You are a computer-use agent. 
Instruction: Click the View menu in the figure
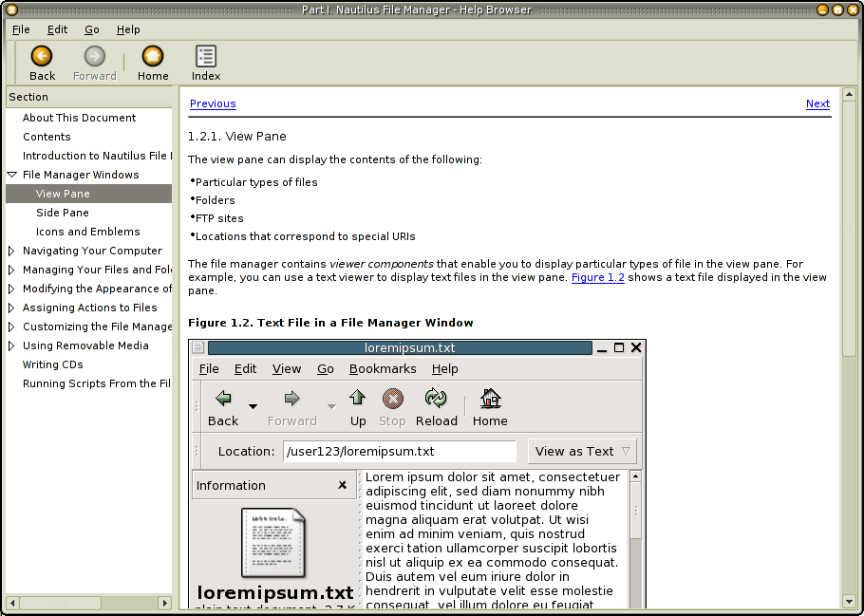287,368
